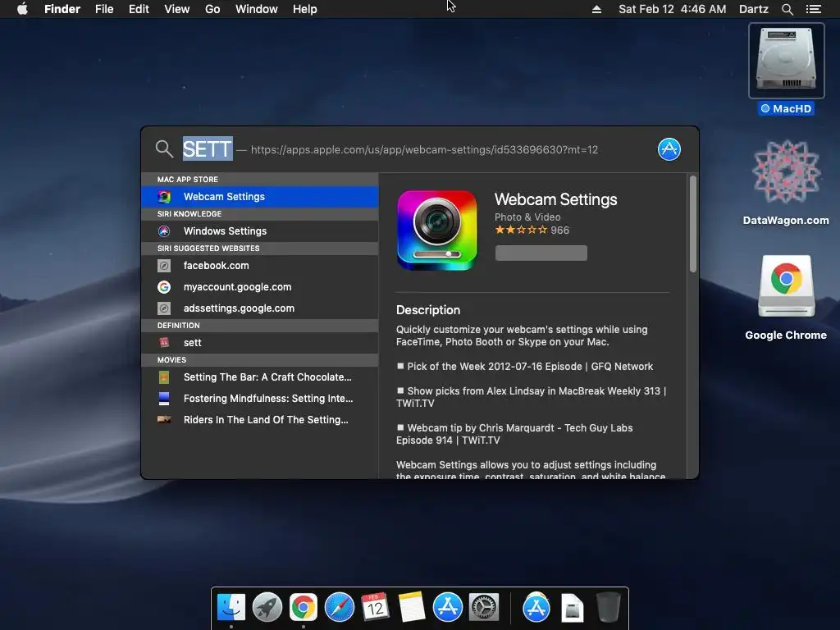Viewport: 840px width, 630px height.
Task: Click the magnifier icon in Spotlight bar
Action: click(164, 149)
